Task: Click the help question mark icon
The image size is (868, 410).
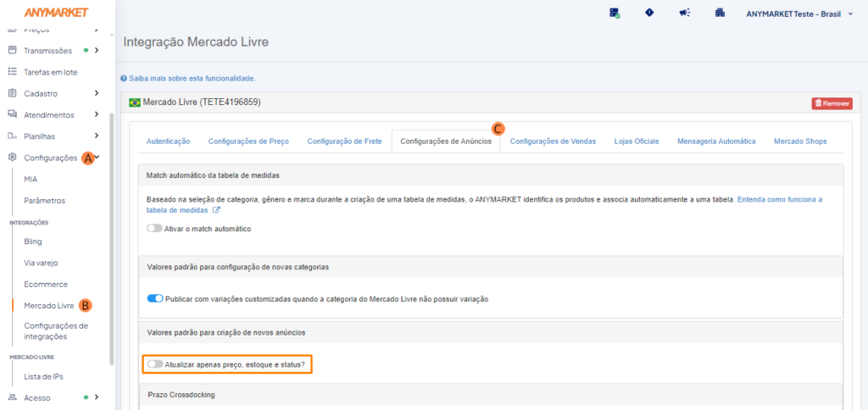Action: 124,79
